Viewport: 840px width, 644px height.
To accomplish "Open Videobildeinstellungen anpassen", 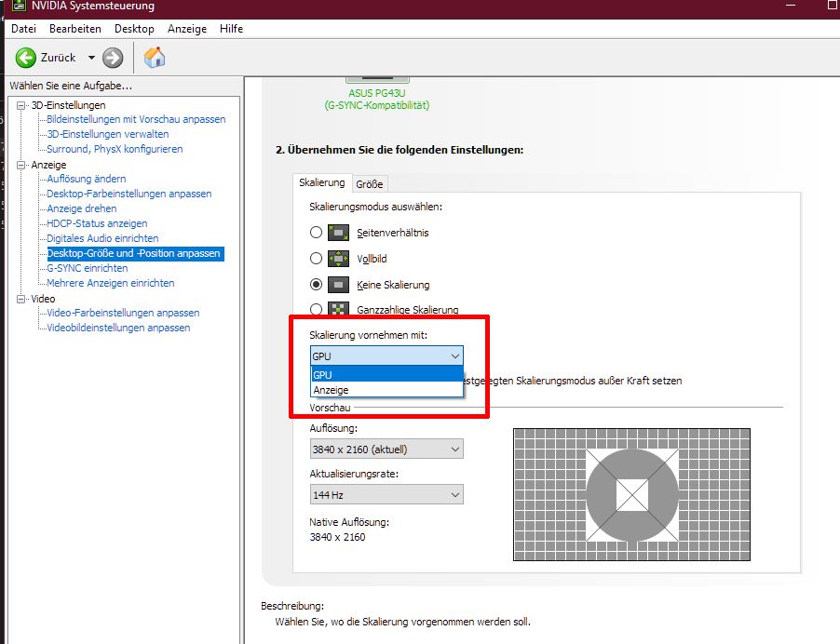I will [118, 328].
